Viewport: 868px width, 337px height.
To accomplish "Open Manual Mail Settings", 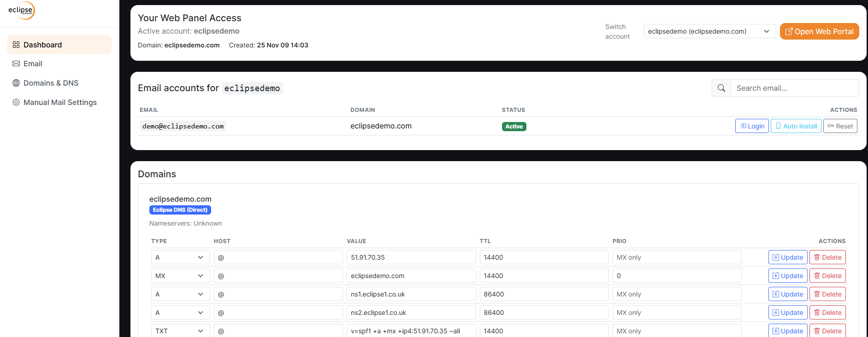I will [x=60, y=103].
